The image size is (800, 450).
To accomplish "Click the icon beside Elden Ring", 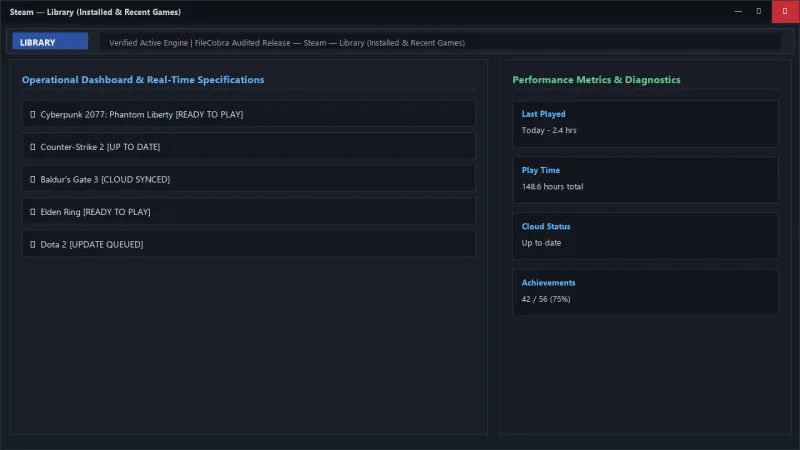I will pos(33,212).
